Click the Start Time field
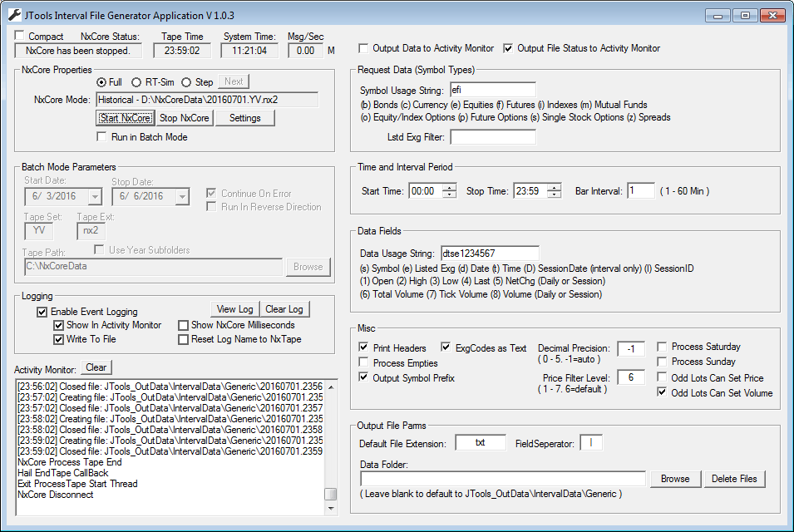The image size is (794, 532). point(426,191)
